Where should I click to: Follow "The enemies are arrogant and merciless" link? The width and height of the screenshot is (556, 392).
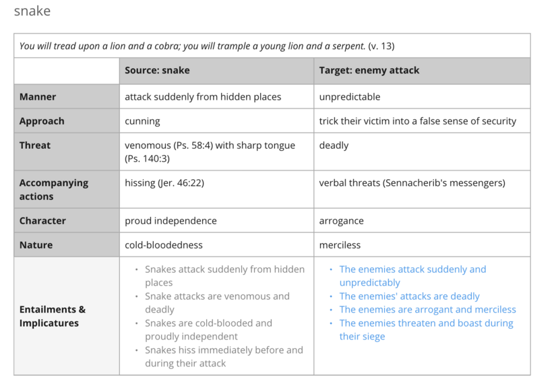click(x=427, y=310)
